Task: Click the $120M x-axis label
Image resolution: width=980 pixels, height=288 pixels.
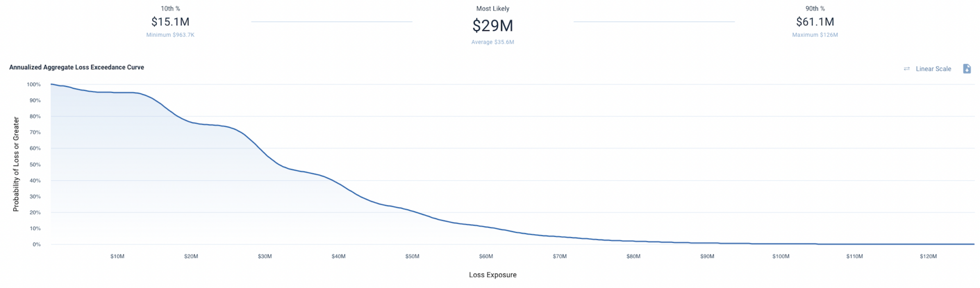Action: click(928, 256)
